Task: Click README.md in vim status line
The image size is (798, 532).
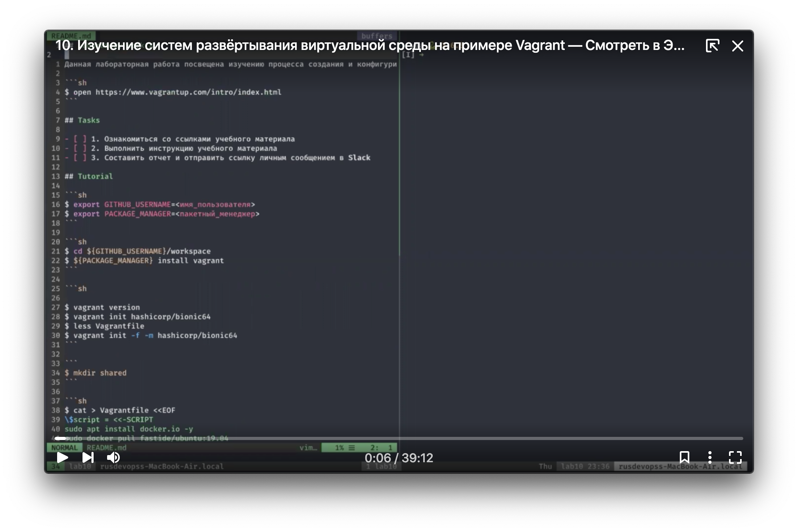Action: point(107,448)
